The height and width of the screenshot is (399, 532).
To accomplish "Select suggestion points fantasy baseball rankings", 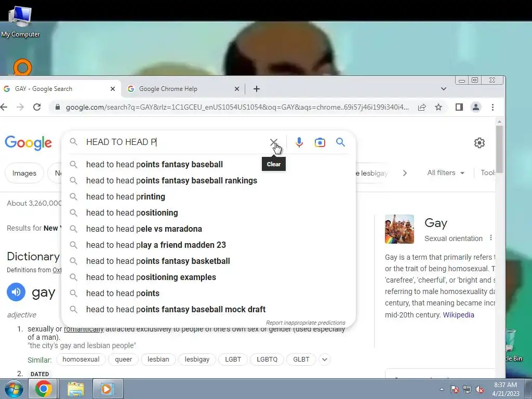I will (209, 180).
